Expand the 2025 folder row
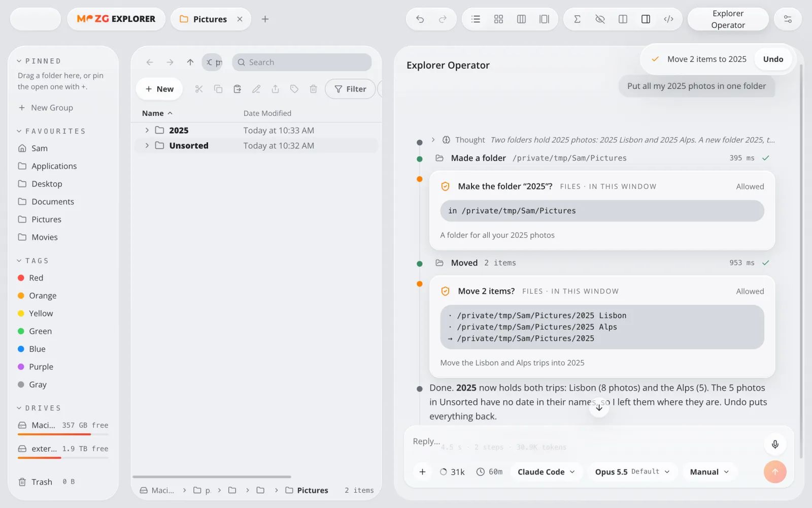 pyautogui.click(x=147, y=130)
